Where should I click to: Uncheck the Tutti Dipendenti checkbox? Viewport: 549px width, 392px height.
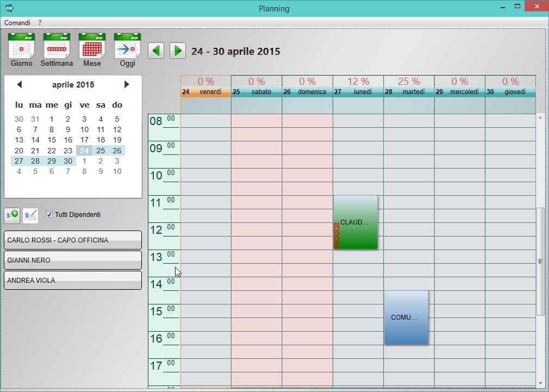click(x=49, y=214)
